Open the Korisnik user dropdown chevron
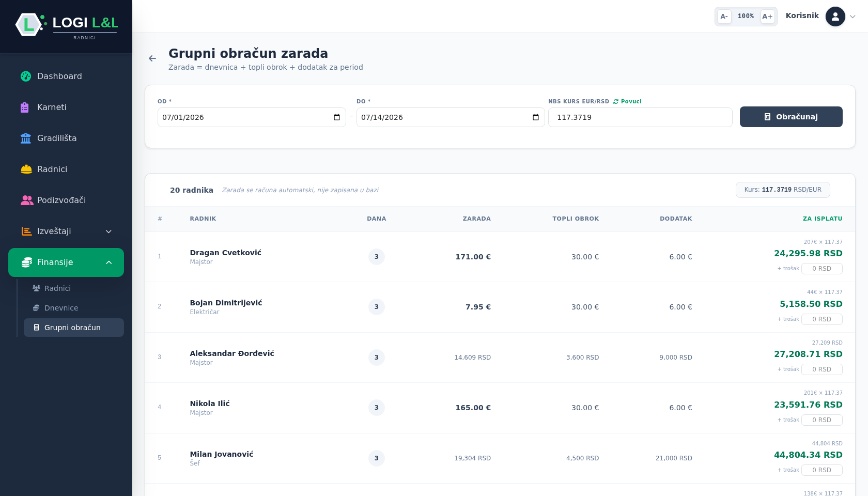The width and height of the screenshot is (868, 496). click(853, 17)
